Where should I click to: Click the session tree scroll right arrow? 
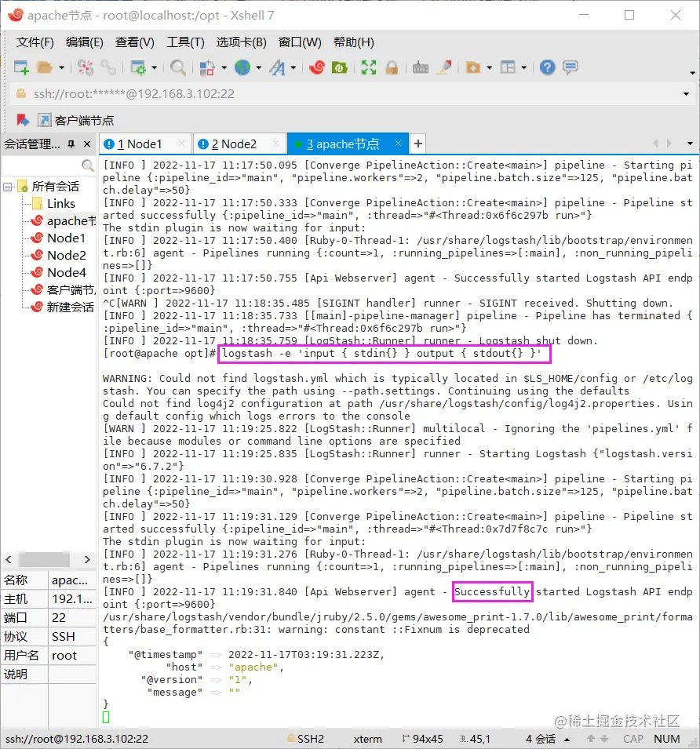(87, 559)
